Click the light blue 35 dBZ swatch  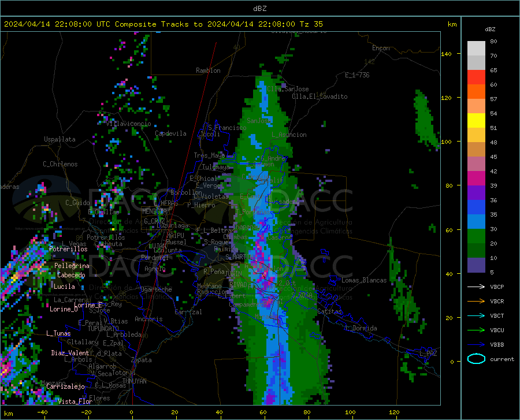tap(476, 222)
